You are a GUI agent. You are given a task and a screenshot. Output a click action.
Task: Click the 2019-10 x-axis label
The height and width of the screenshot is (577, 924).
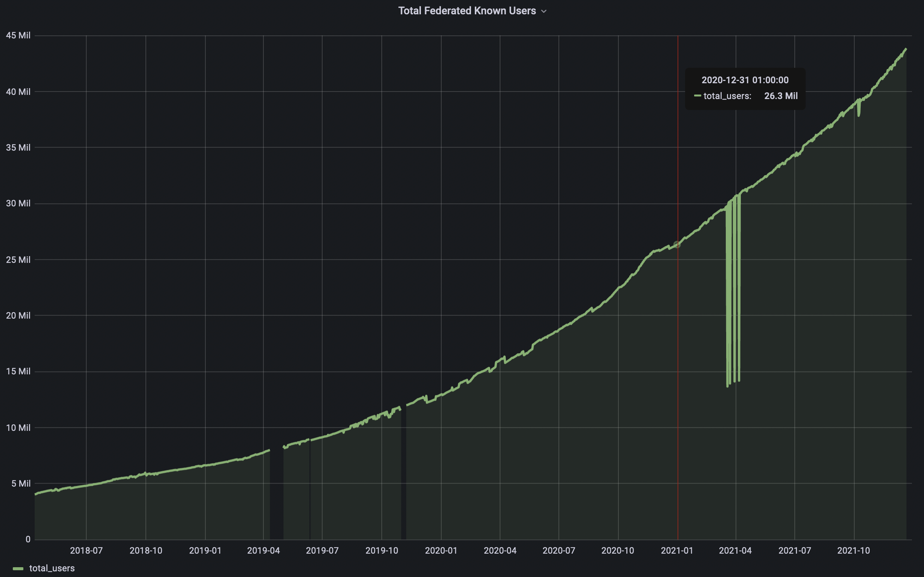tap(382, 551)
